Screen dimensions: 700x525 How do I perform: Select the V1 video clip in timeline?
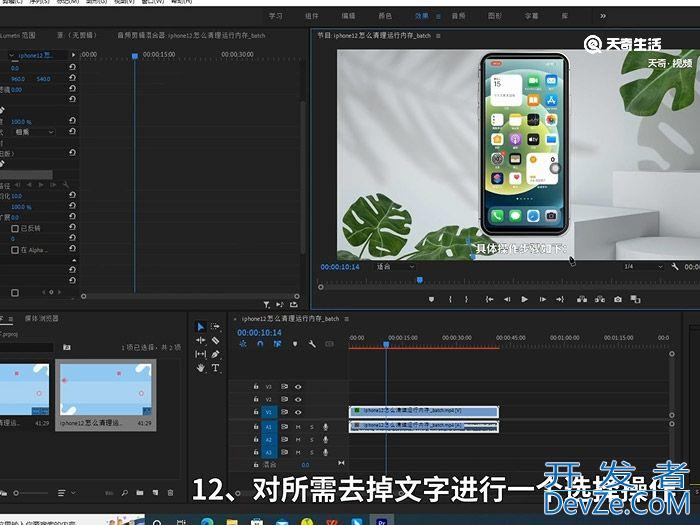coord(424,411)
